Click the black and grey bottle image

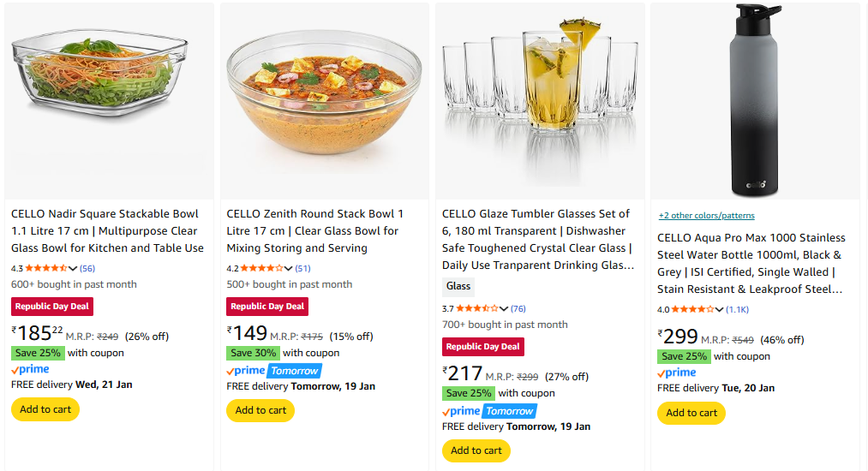pyautogui.click(x=755, y=99)
